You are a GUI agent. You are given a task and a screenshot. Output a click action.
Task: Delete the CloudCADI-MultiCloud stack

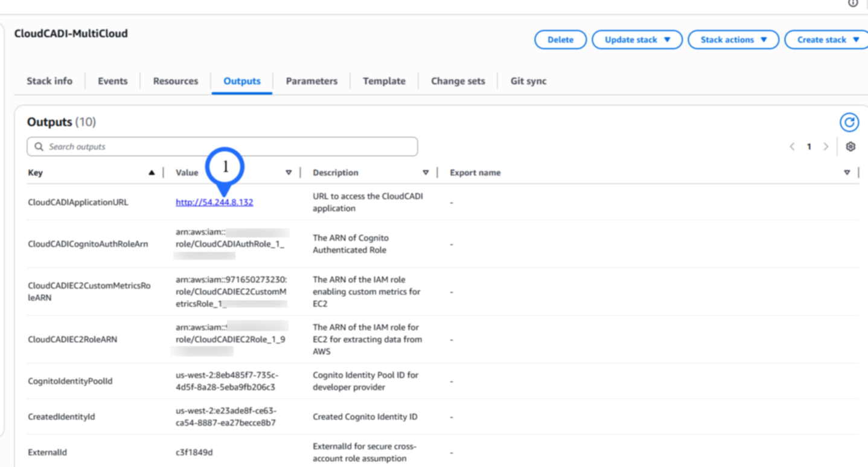[x=560, y=40]
